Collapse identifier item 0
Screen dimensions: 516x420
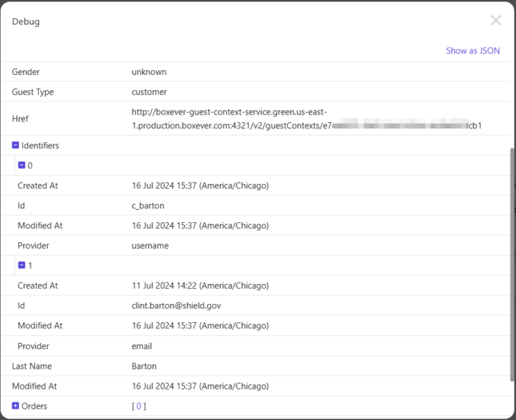click(x=21, y=166)
